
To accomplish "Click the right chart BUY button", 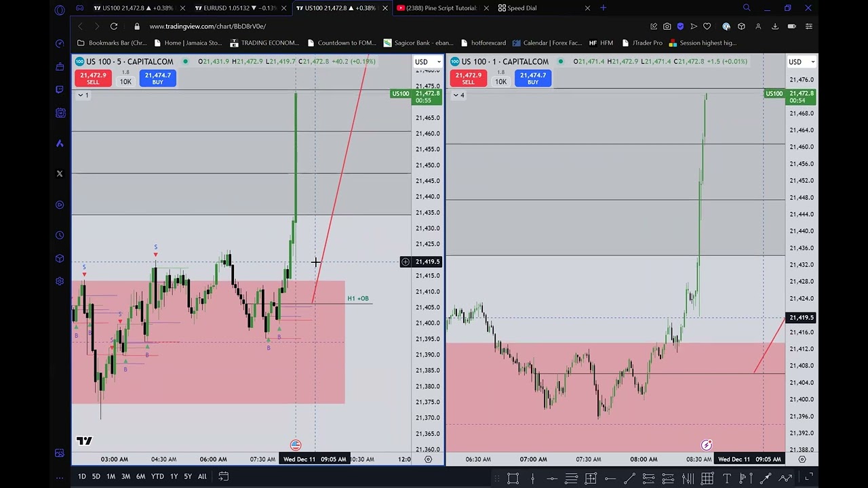I will point(532,79).
